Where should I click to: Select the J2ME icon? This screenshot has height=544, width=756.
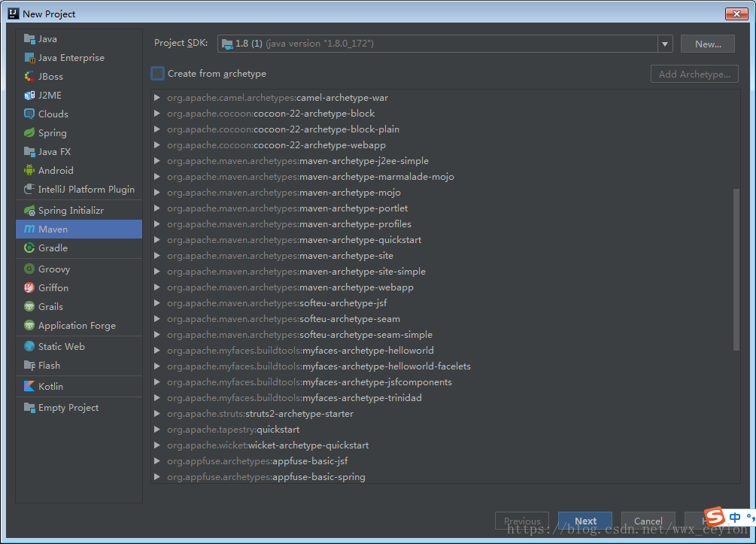click(x=29, y=96)
